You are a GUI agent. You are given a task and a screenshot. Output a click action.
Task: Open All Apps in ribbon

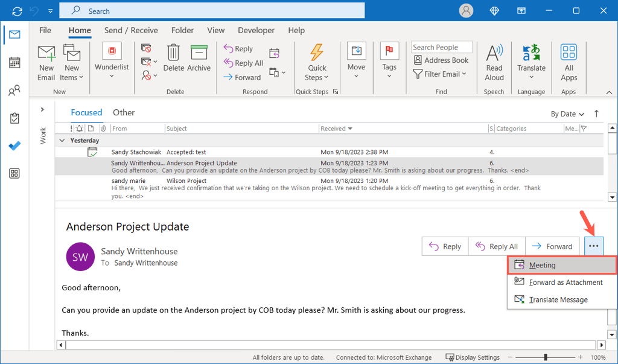tap(569, 63)
